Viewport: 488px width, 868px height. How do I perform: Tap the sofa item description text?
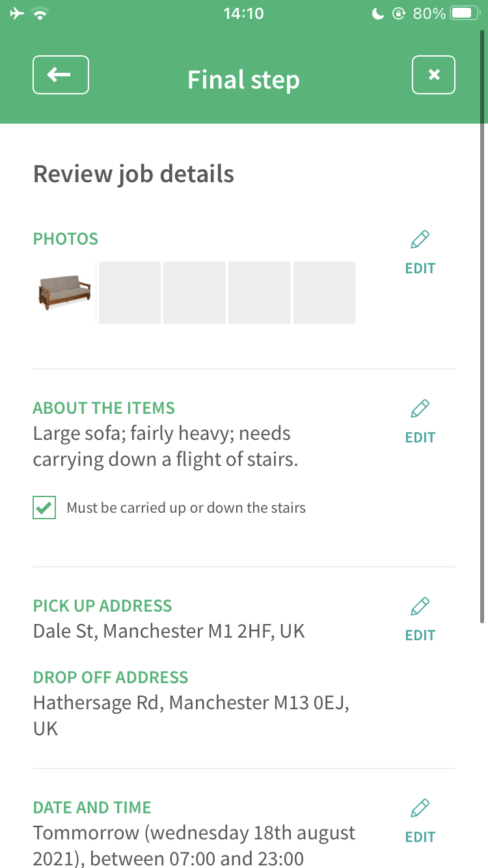pos(165,446)
